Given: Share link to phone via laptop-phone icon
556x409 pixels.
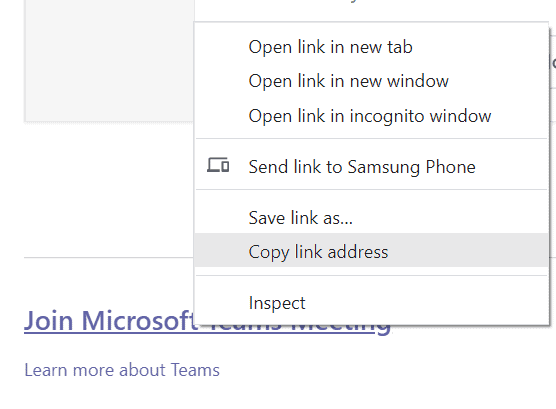Looking at the screenshot, I should tap(218, 165).
